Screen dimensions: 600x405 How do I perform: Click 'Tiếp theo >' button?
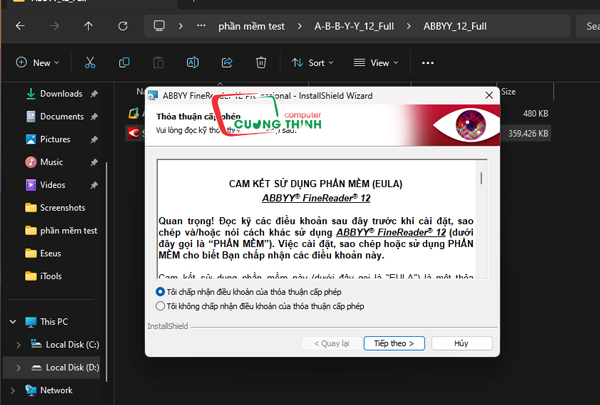click(x=394, y=343)
